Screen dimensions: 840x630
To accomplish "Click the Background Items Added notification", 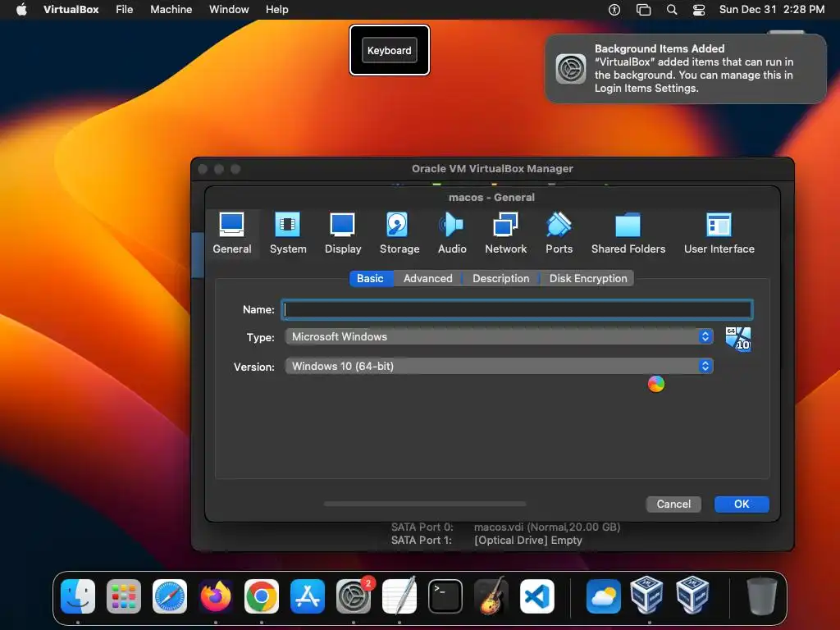I will [x=685, y=69].
